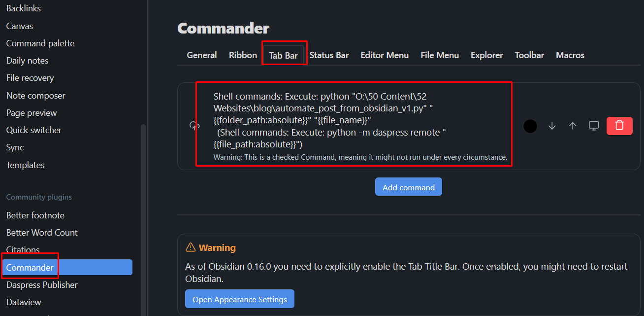
Task: Delete the command with red trash button
Action: (619, 126)
